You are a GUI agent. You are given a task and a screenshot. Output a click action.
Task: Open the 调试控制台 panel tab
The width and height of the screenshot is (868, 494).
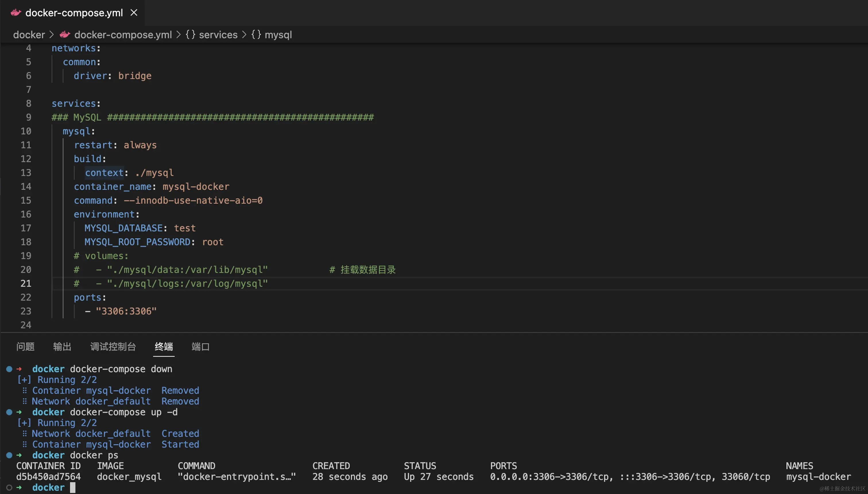(x=113, y=346)
